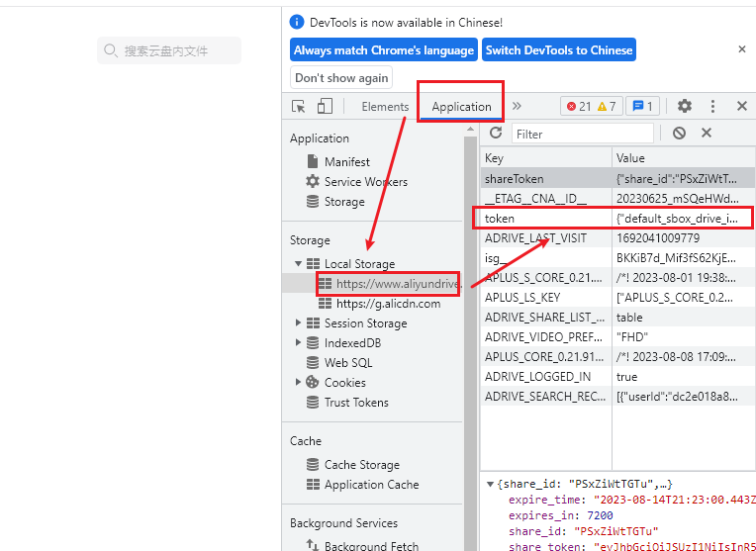756x551 pixels.
Task: Click the 21 errors counter
Action: pyautogui.click(x=579, y=106)
